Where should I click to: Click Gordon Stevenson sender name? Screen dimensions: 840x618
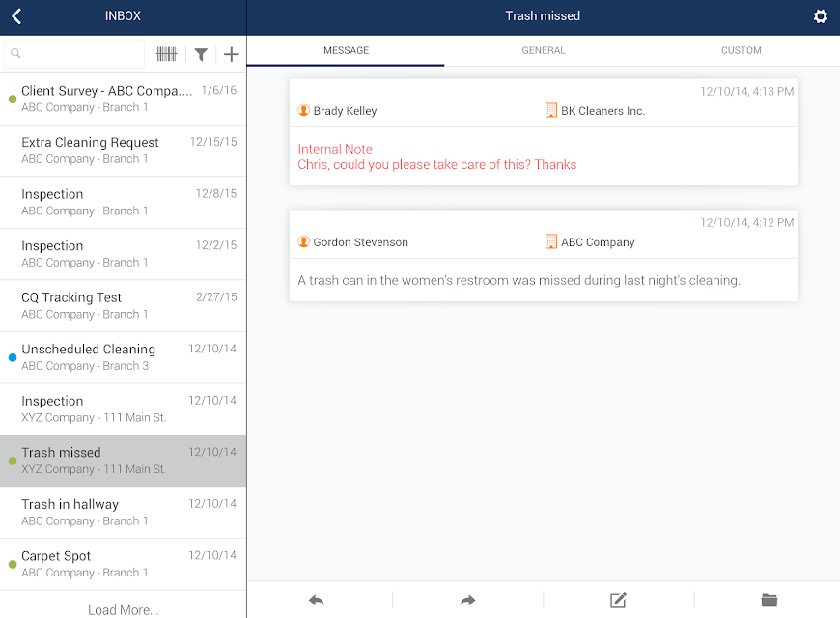coord(360,242)
